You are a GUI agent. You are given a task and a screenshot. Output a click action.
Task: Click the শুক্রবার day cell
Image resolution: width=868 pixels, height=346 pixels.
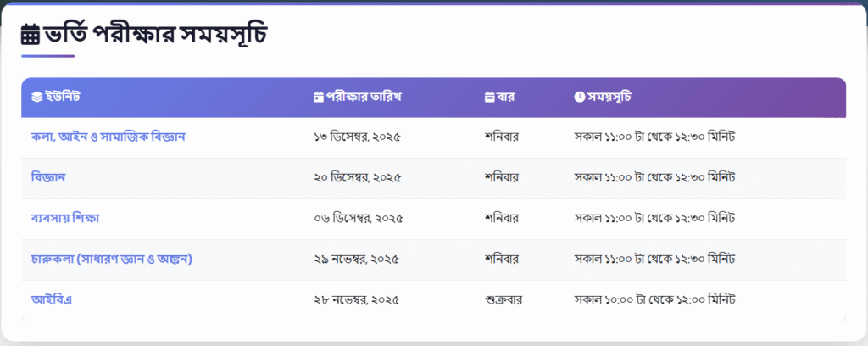pos(504,299)
